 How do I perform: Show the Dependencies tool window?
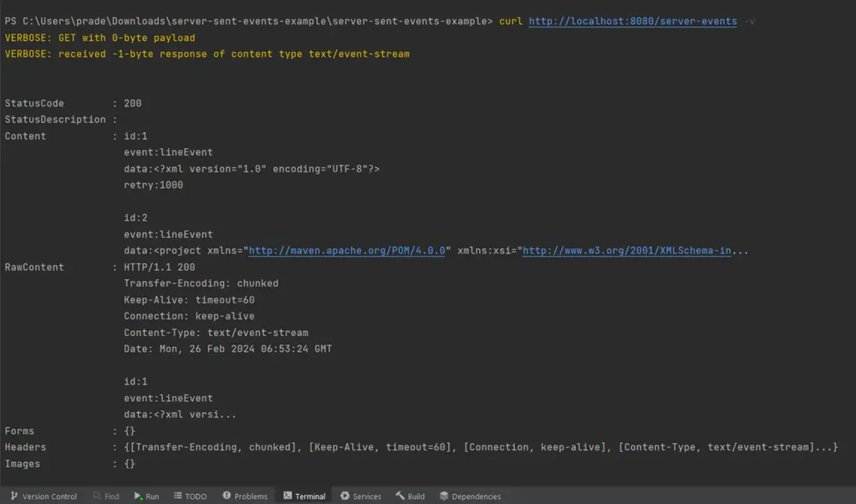tap(476, 496)
